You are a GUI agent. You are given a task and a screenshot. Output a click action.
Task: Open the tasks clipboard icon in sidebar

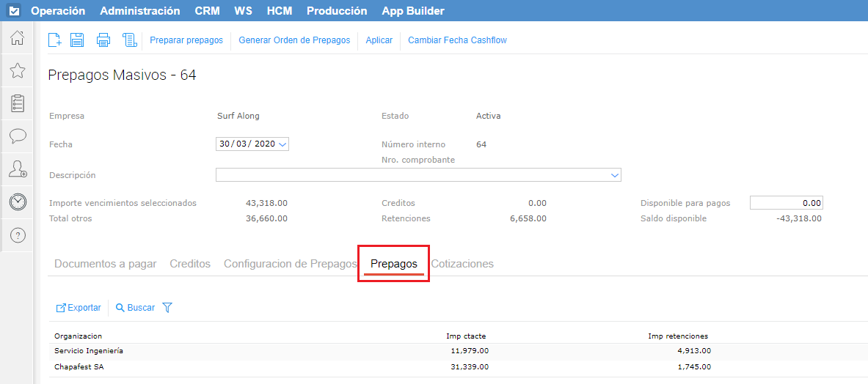click(x=18, y=103)
